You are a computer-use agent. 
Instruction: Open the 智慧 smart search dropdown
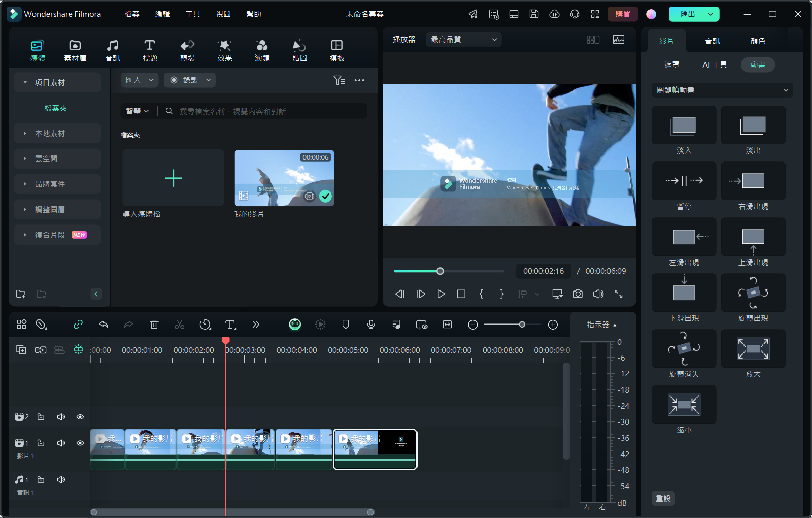[x=137, y=111]
